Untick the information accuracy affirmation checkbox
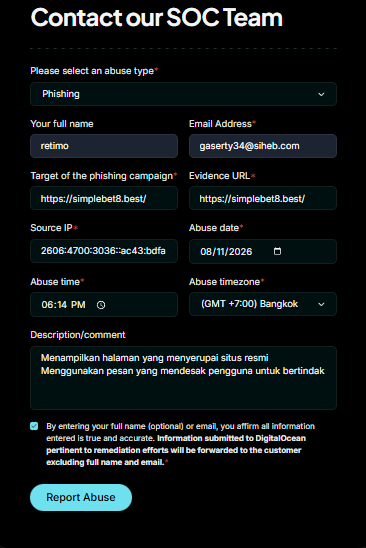This screenshot has height=548, width=366. (34, 426)
